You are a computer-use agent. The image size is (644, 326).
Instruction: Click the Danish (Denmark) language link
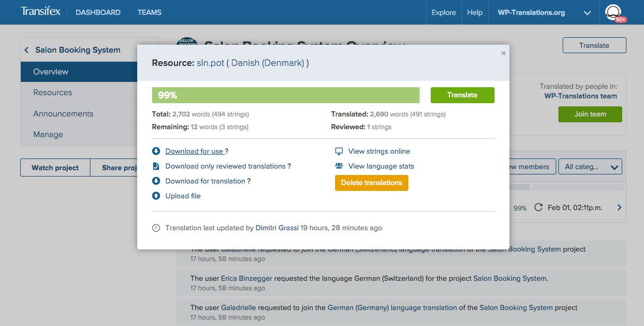pos(267,63)
